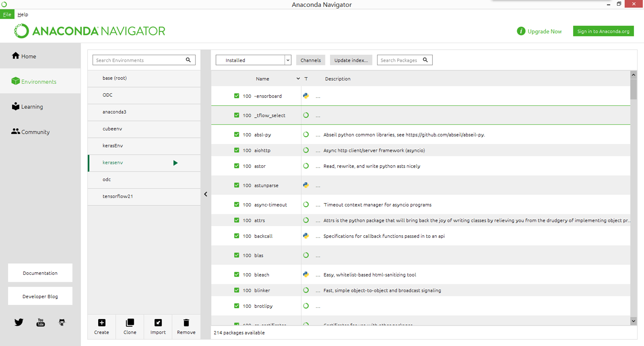Toggle the attrs package checkbox
Screen dimensions: 644x346
tap(236, 220)
